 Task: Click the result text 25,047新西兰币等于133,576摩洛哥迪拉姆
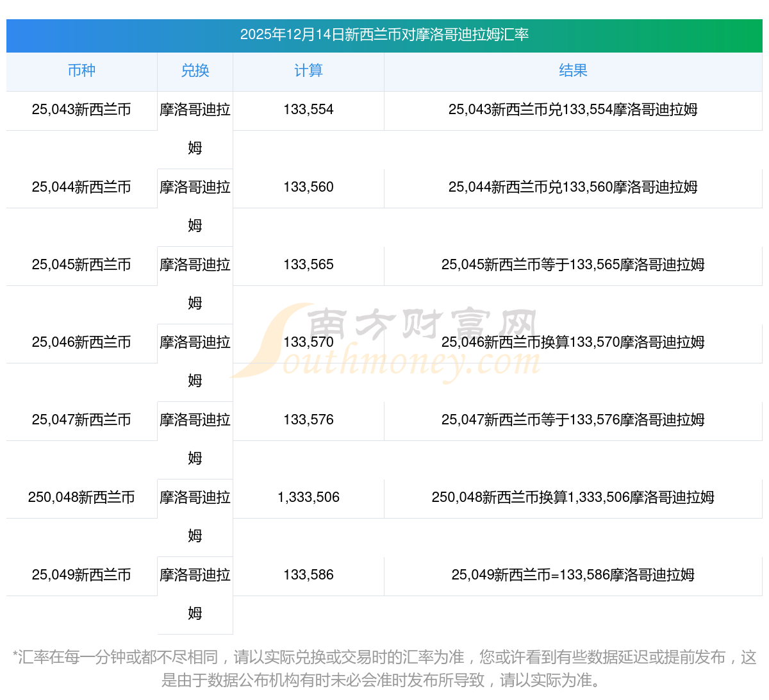pyautogui.click(x=573, y=420)
